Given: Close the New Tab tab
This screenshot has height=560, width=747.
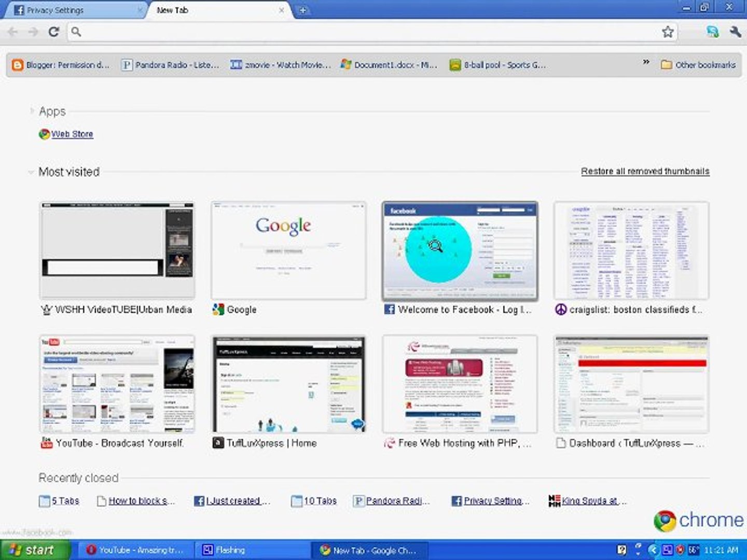Looking at the screenshot, I should [282, 10].
